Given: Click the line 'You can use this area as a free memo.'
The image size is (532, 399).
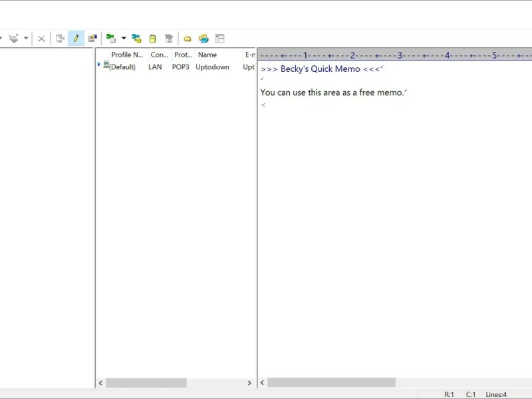Looking at the screenshot, I should (332, 92).
